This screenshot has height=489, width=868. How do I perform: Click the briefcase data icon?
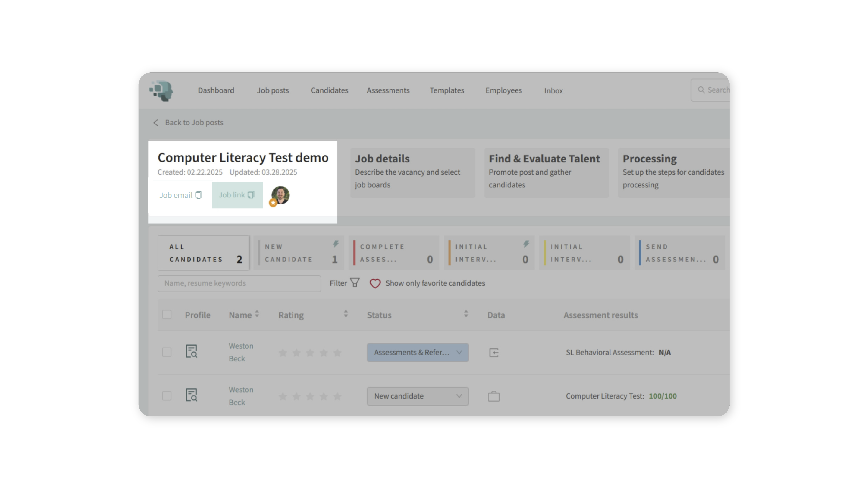494,396
